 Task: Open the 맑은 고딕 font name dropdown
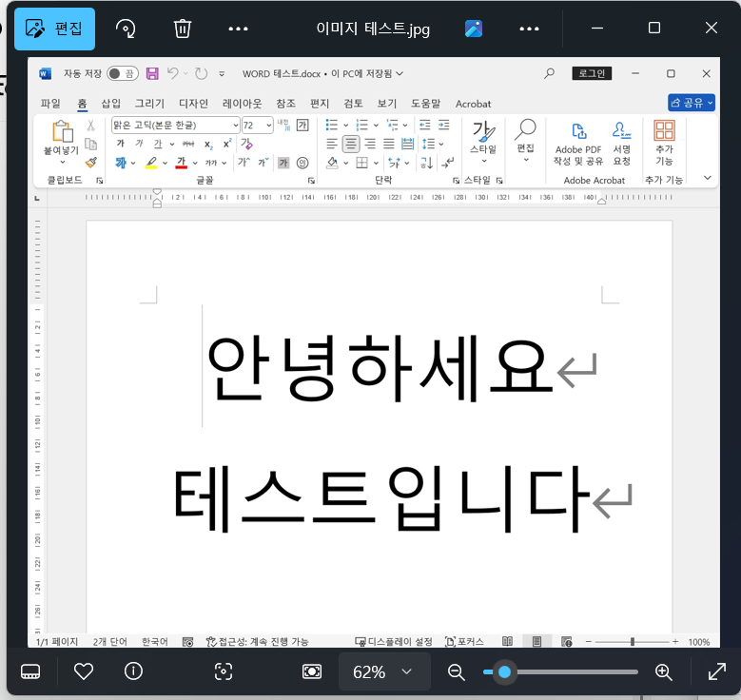pyautogui.click(x=235, y=126)
